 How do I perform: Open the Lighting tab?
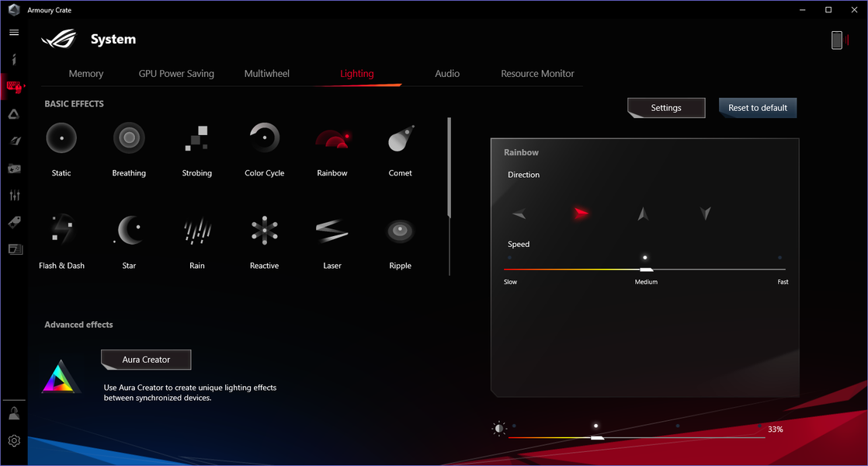click(357, 74)
